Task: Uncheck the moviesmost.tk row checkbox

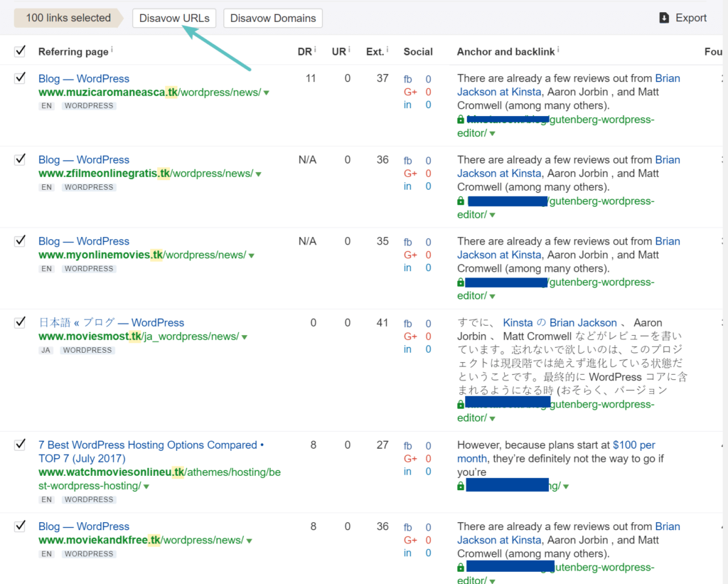Action: pyautogui.click(x=20, y=322)
